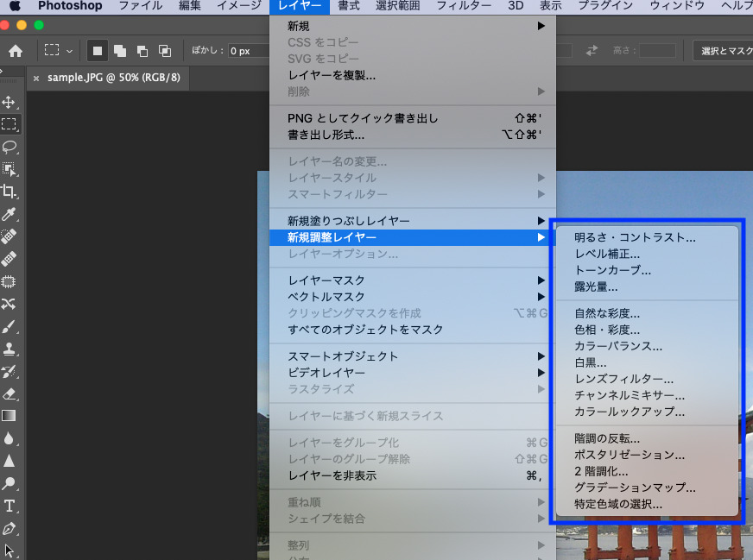
Task: Choose レイヤーを非表示
Action: [413, 475]
